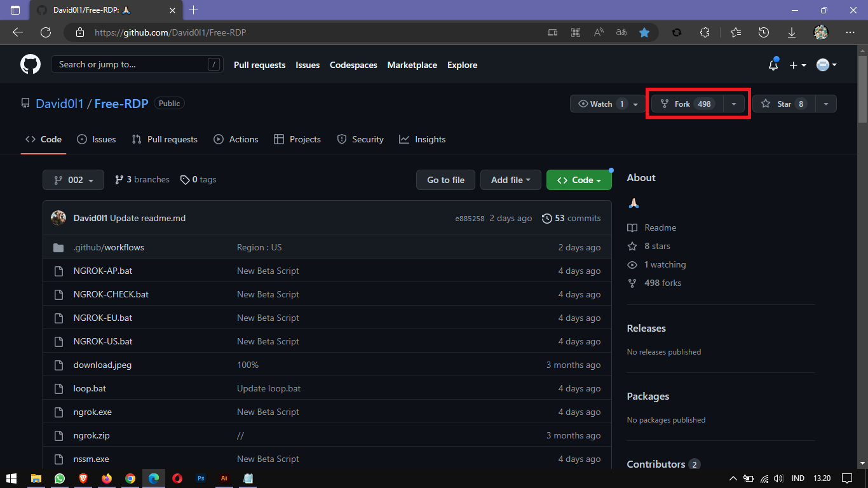
Task: Open Codespaces in top navigation
Action: (353, 65)
